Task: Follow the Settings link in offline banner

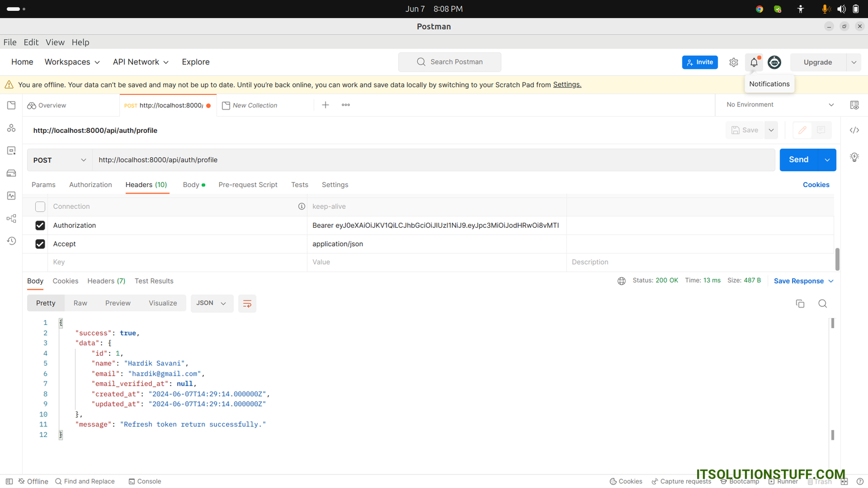Action: tap(567, 85)
